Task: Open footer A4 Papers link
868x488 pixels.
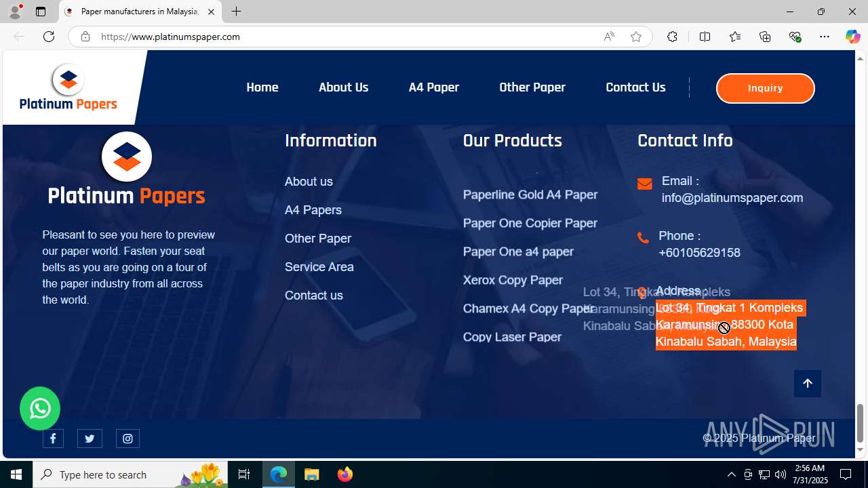Action: (x=313, y=210)
